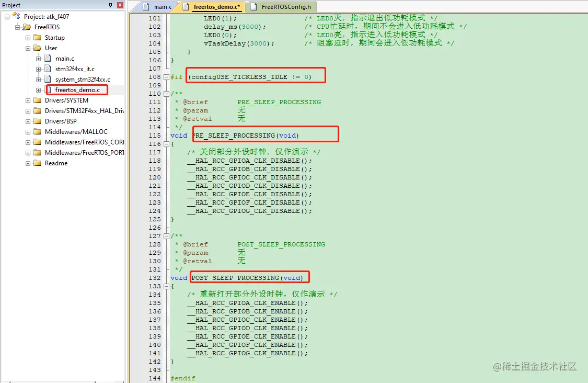Select Project: atk_f407 in tree
This screenshot has width=588, height=383.
47,17
